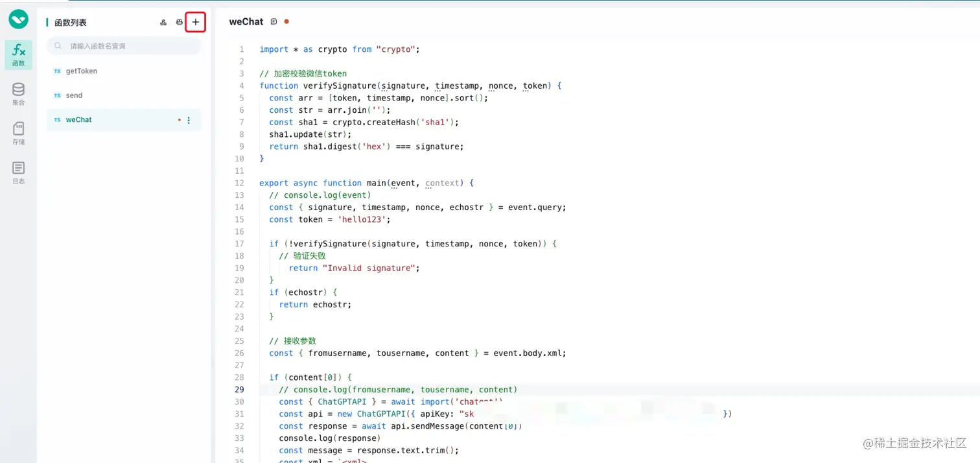Click the response.text.trim() line
Screen dimensions: 980x463
[x=369, y=450]
